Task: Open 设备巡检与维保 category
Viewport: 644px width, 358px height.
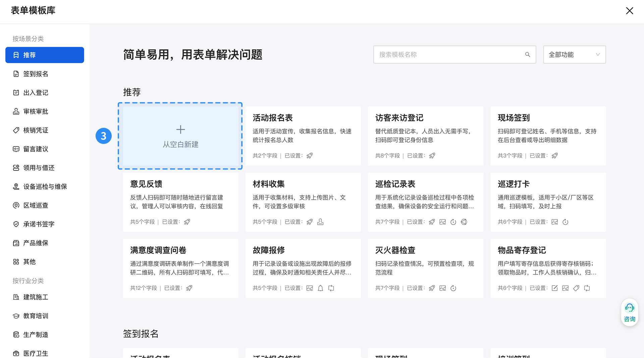Action: tap(45, 187)
